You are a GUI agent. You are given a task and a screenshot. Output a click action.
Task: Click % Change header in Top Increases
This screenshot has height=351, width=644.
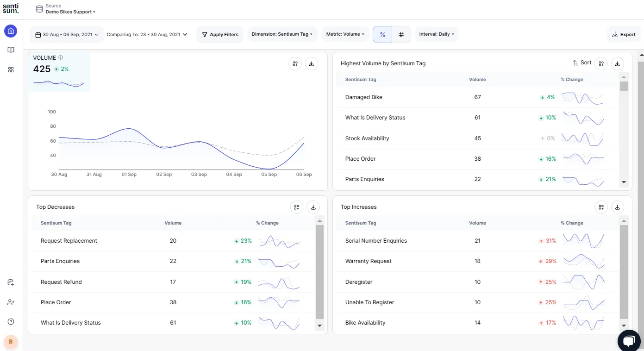coord(572,223)
